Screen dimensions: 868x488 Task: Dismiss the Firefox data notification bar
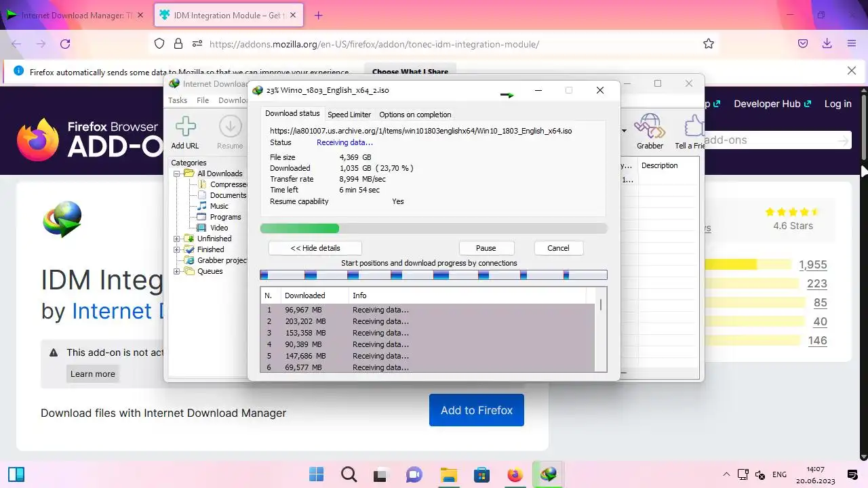tap(852, 70)
